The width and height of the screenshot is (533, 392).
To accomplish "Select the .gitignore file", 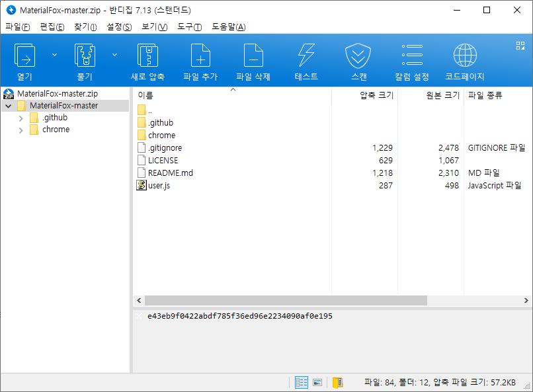I will (x=165, y=148).
